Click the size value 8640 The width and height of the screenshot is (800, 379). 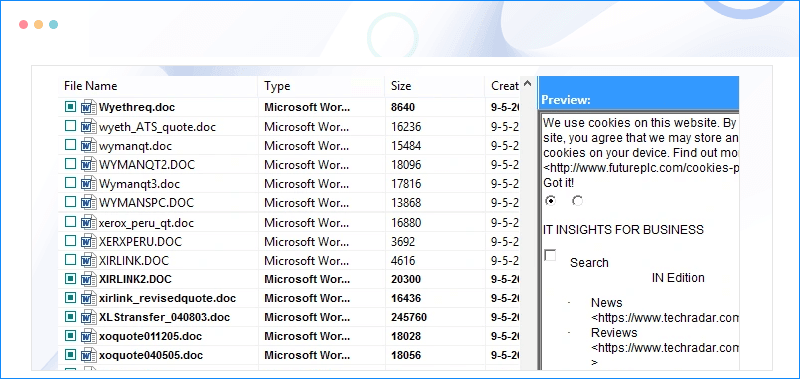(403, 107)
